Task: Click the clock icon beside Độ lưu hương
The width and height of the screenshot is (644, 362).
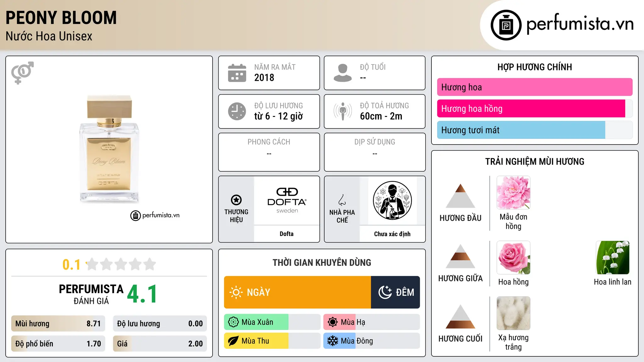Action: pos(237,111)
